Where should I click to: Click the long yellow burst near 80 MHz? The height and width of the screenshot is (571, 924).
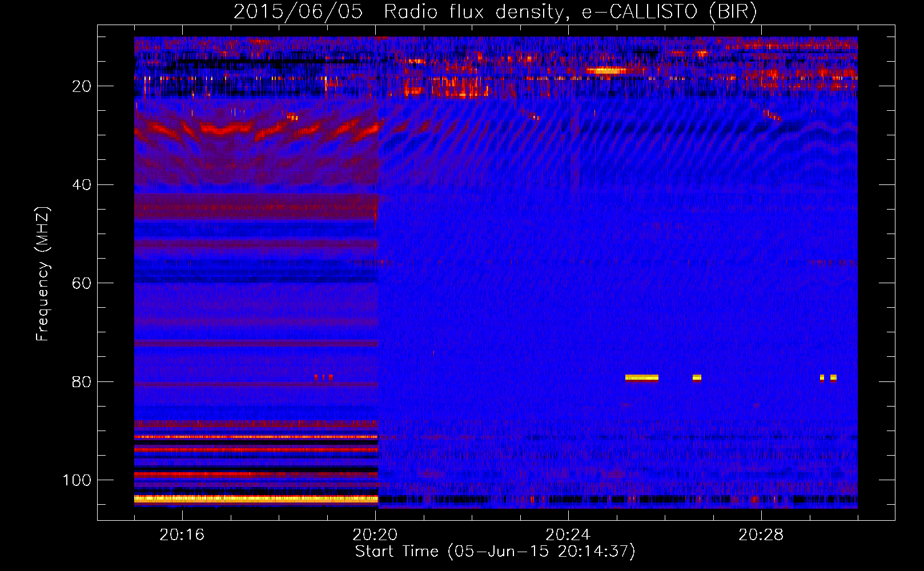pos(642,377)
